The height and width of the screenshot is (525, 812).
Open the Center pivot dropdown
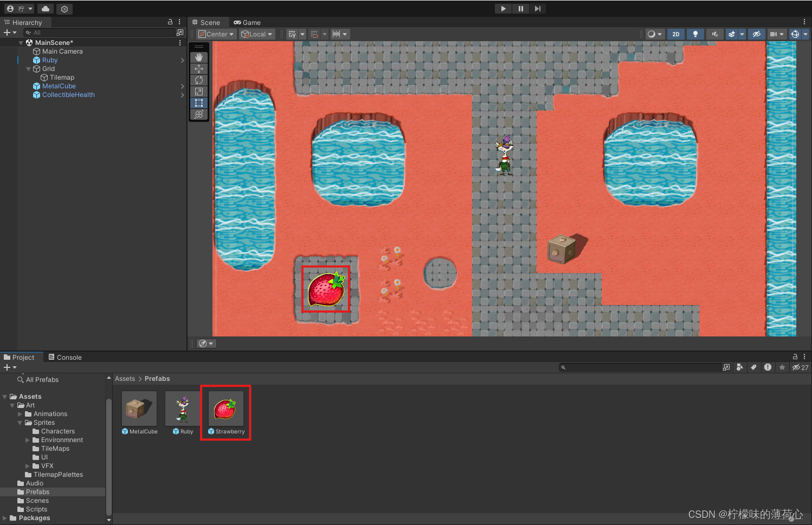coord(216,34)
